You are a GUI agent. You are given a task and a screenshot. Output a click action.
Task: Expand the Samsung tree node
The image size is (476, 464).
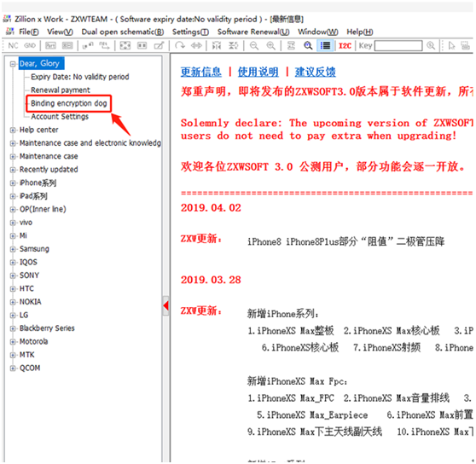(x=13, y=249)
